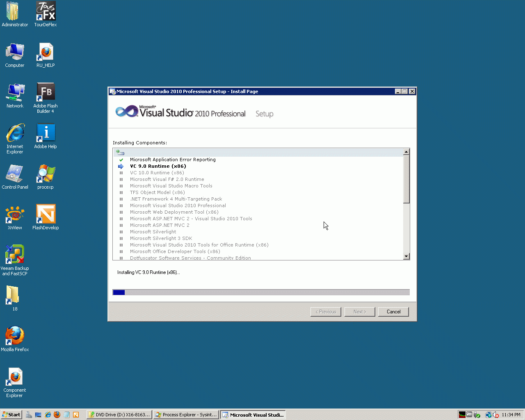Launch the XnView desktop icon
Image resolution: width=525 pixels, height=420 pixels.
(15, 217)
